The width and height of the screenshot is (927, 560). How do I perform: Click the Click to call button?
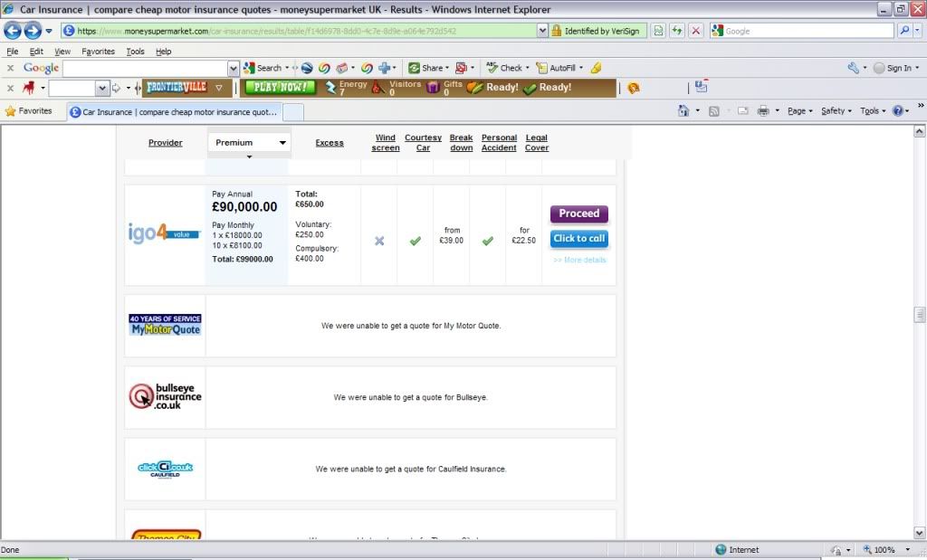(x=578, y=239)
